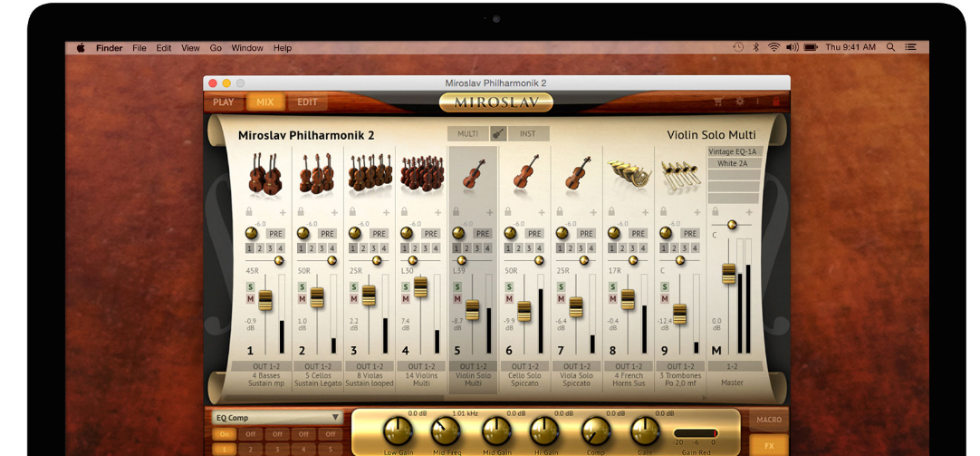The width and height of the screenshot is (980, 456).
Task: Toggle PRE on channel 3
Action: point(379,233)
